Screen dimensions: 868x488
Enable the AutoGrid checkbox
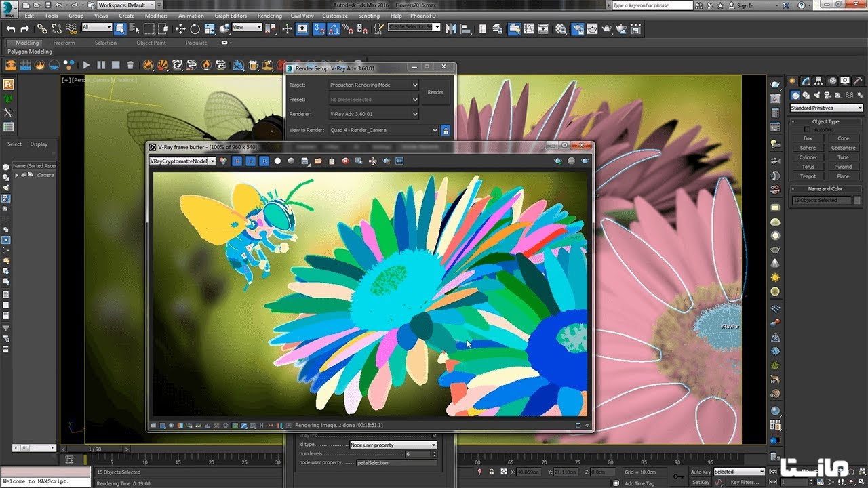(x=807, y=129)
